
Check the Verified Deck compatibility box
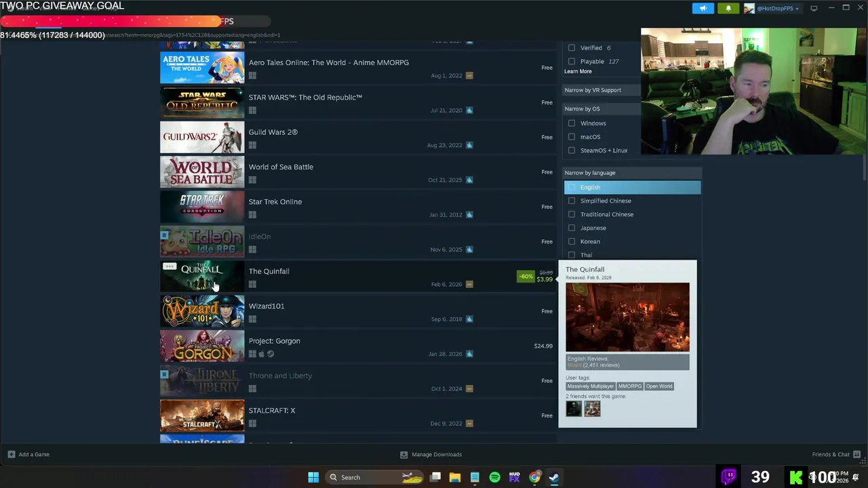pos(572,47)
